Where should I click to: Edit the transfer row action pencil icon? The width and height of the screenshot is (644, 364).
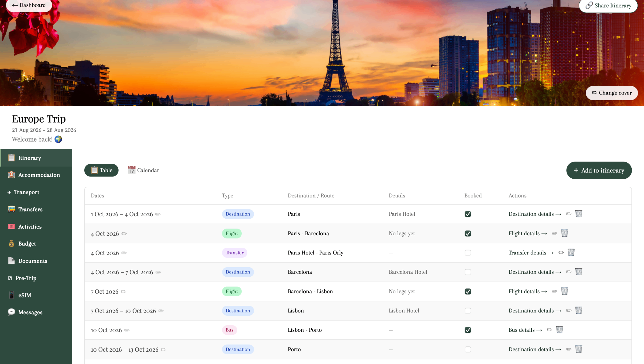coord(561,253)
